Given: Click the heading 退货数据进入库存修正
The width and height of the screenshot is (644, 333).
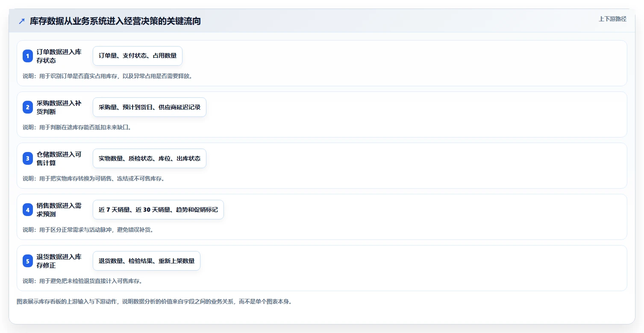Looking at the screenshot, I should [x=59, y=261].
